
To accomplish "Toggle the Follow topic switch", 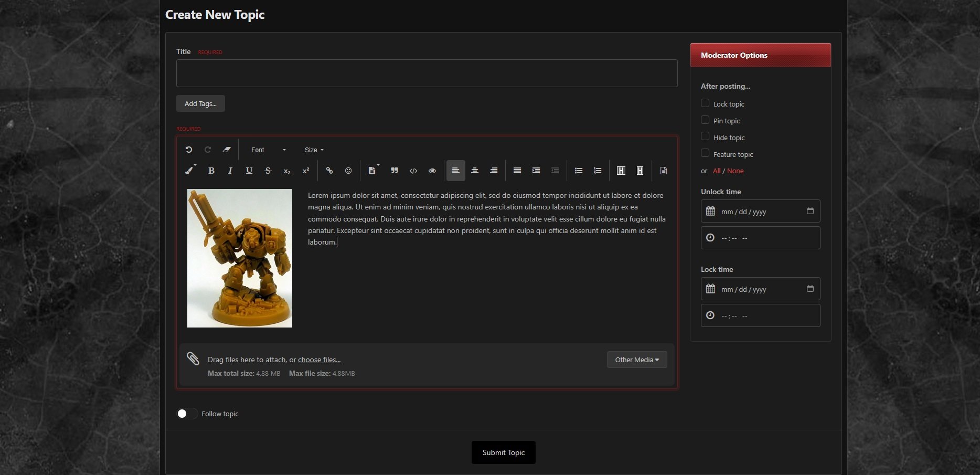I will (187, 414).
